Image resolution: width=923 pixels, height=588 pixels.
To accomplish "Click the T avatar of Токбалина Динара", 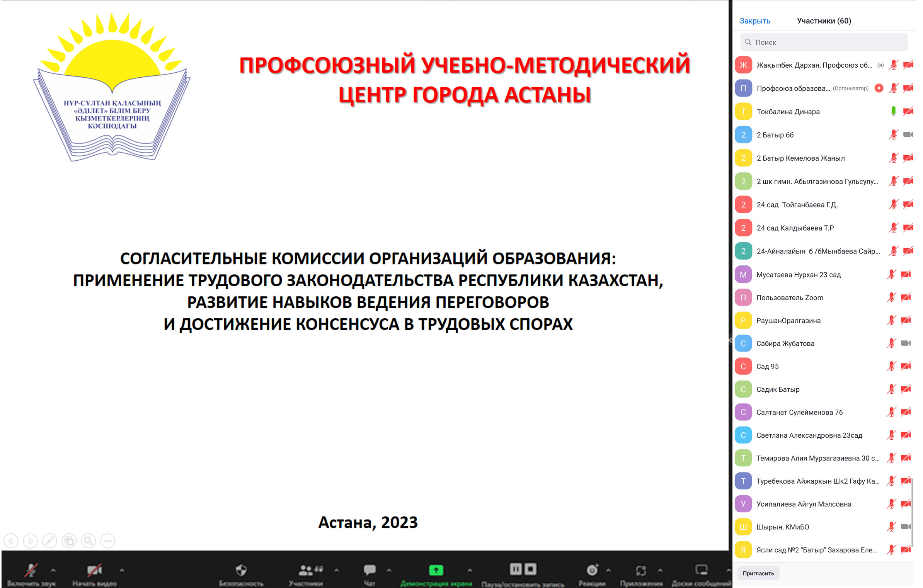I will [x=743, y=111].
